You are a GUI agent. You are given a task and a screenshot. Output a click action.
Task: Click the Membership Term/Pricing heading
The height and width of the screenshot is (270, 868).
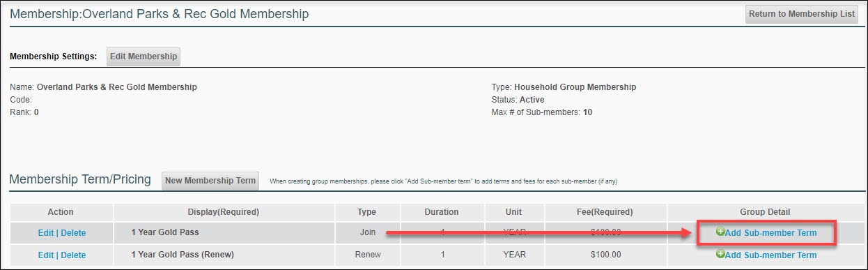pyautogui.click(x=80, y=179)
